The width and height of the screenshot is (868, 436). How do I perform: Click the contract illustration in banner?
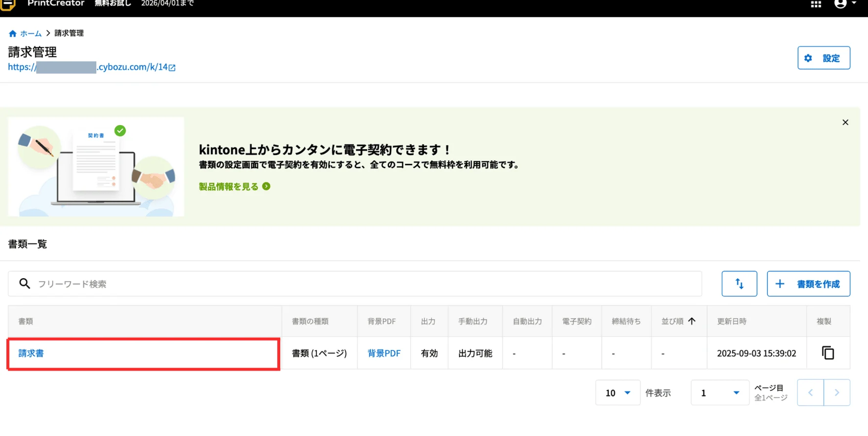pos(96,167)
